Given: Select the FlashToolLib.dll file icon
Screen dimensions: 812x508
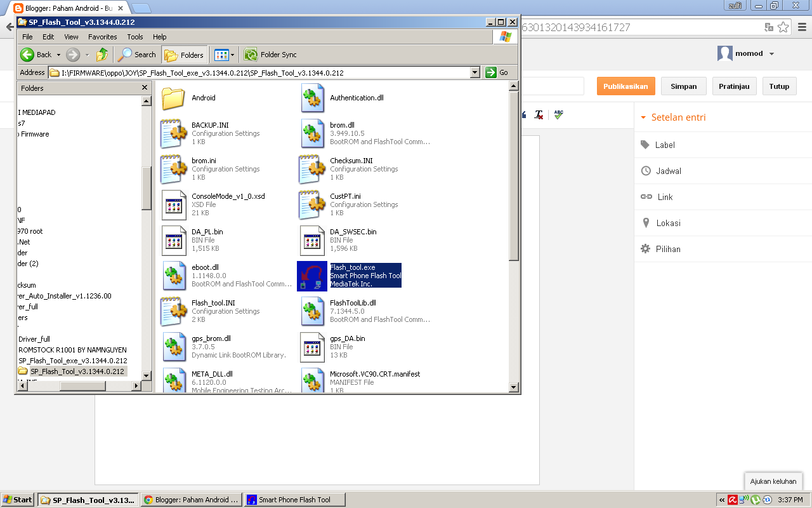Looking at the screenshot, I should point(312,311).
